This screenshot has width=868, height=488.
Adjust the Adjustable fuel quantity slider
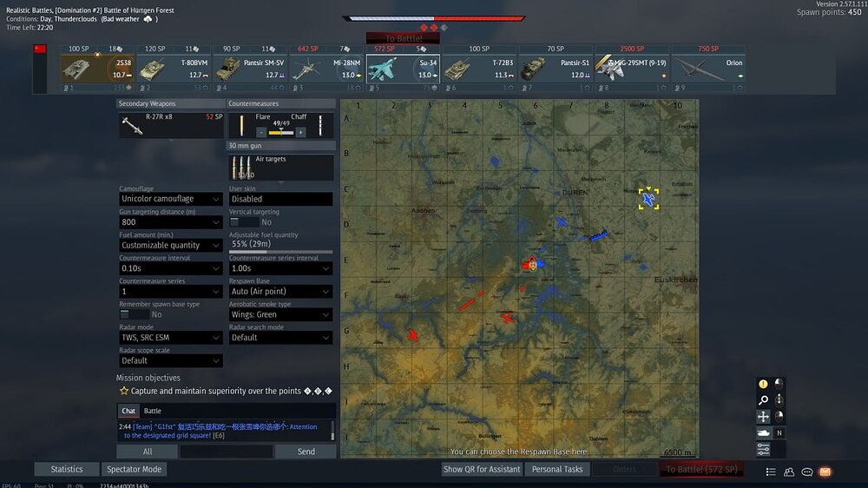pos(280,252)
